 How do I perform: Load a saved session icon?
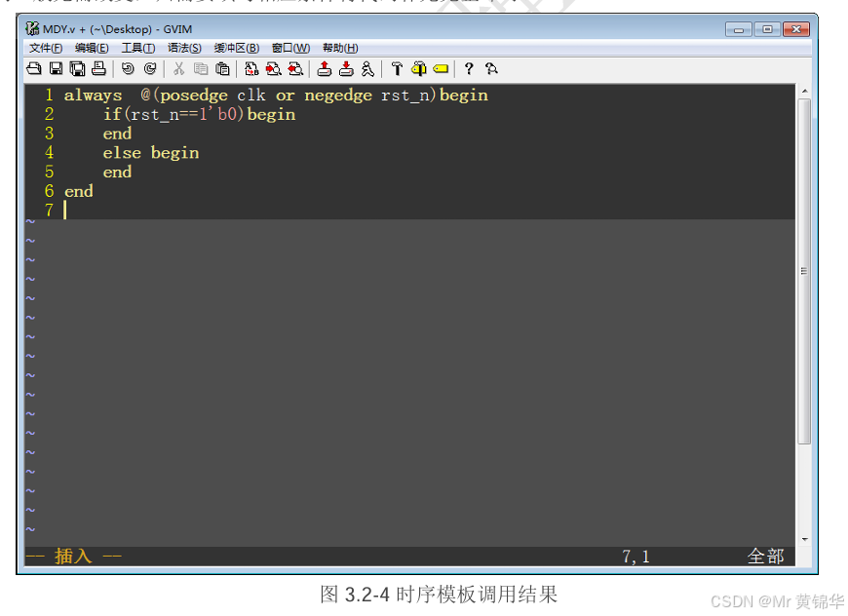click(x=325, y=68)
